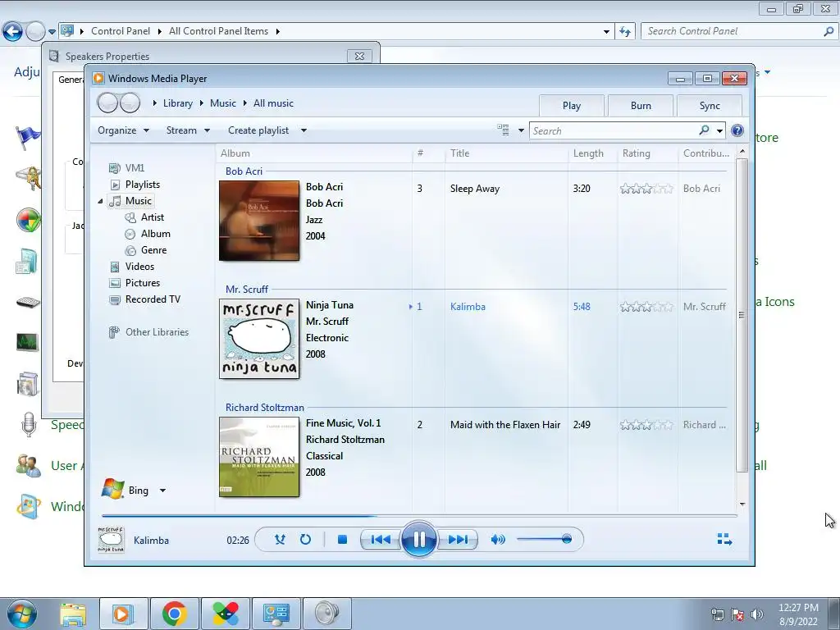Turn on shuffle in playback controls
Screen dimensions: 840x630
pos(280,540)
